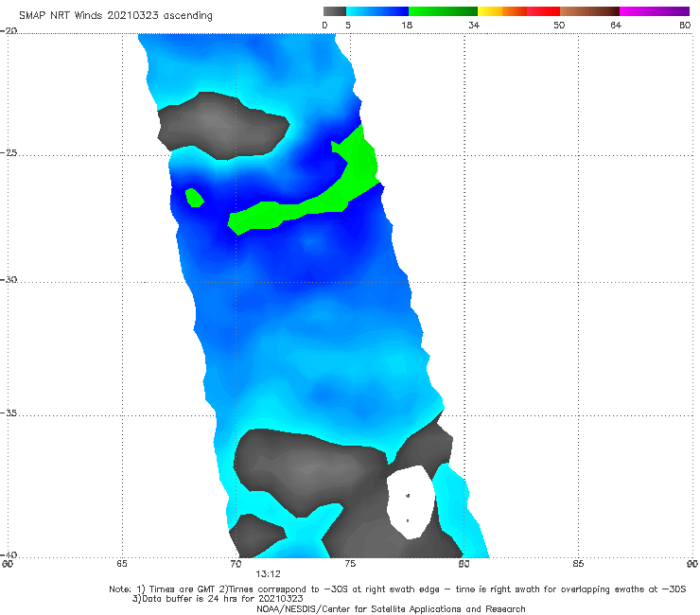Click the longitude axis label '75'
The height and width of the screenshot is (615, 700).
[350, 564]
